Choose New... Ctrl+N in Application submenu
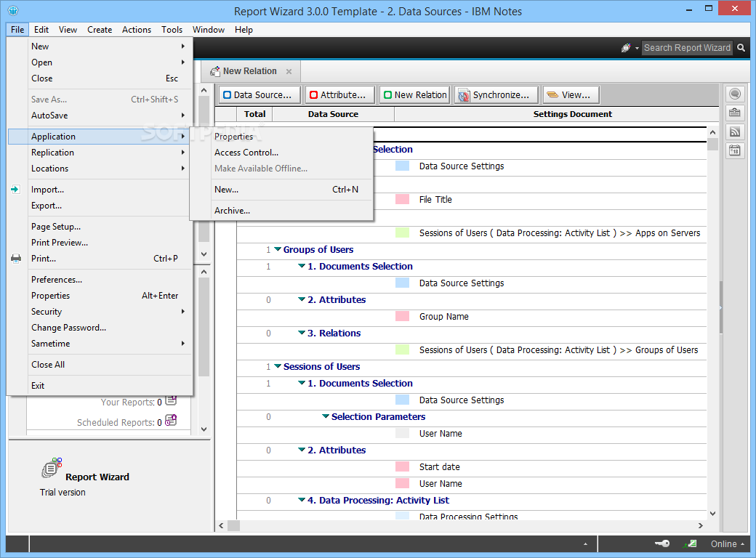Viewport: 756px width, 558px height. pos(282,190)
